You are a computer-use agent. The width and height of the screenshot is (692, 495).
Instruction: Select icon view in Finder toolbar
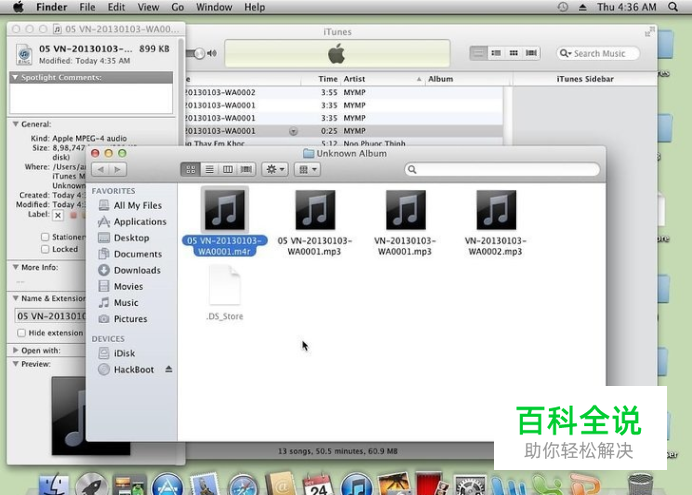[191, 169]
